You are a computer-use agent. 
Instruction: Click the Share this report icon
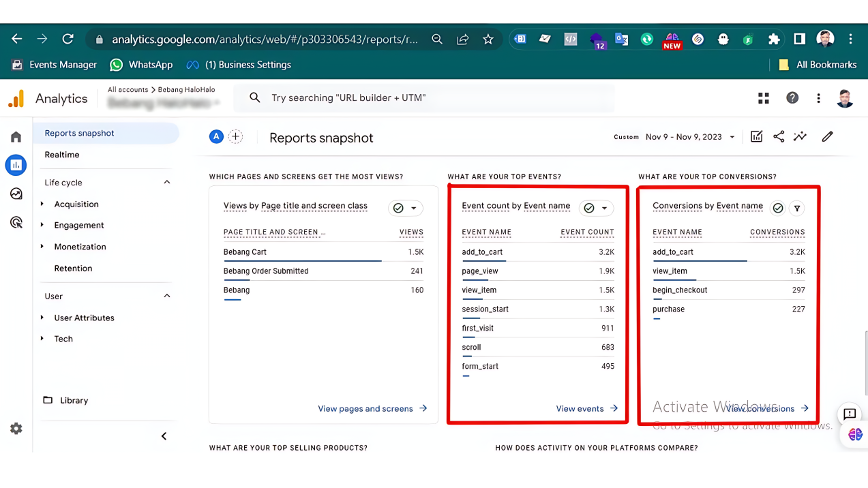click(779, 136)
